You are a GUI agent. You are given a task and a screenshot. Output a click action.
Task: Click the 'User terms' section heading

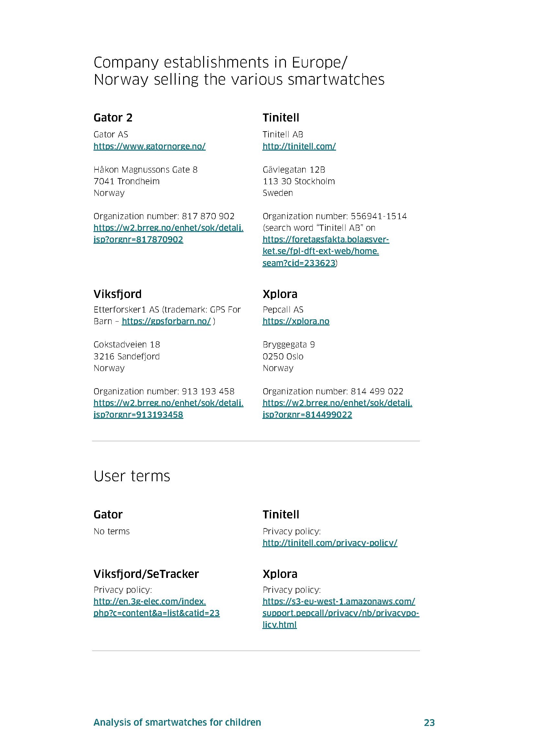click(x=132, y=476)
